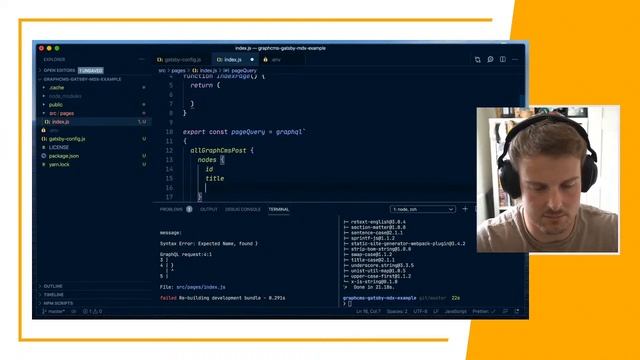The height and width of the screenshot is (360, 640).
Task: Expand the .cache folder
Action: tap(56, 88)
